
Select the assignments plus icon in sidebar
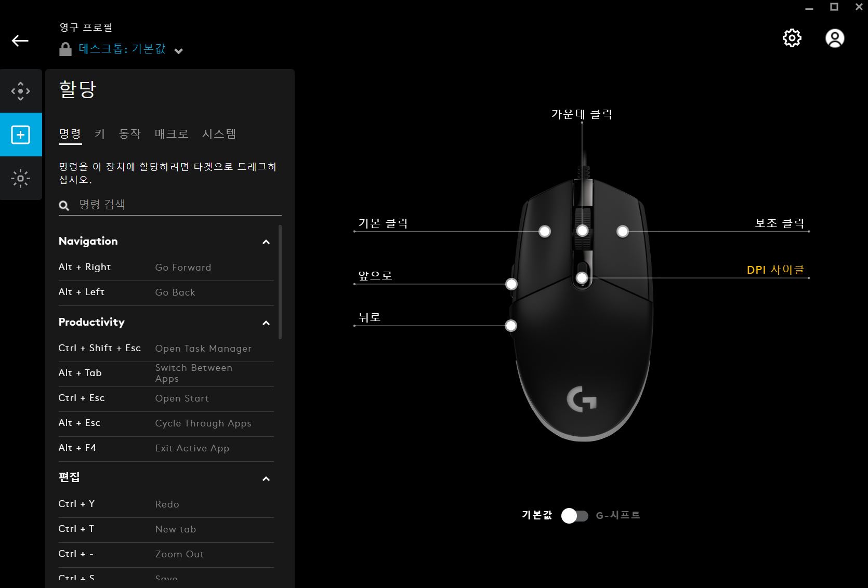21,135
